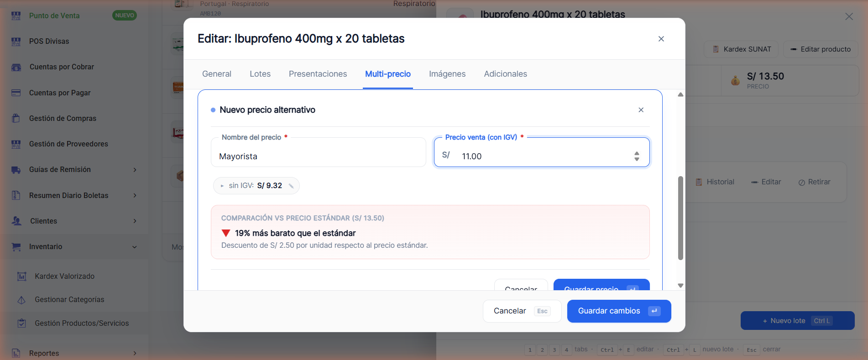Click the Nuevo lote button
The image size is (868, 360).
pyautogui.click(x=798, y=321)
